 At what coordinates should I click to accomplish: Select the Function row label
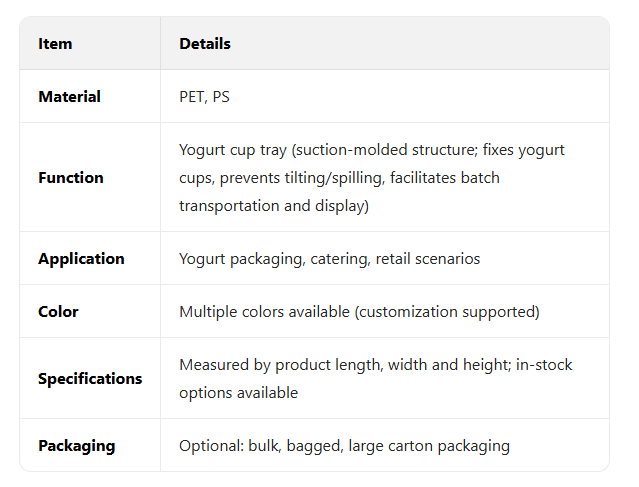70,178
